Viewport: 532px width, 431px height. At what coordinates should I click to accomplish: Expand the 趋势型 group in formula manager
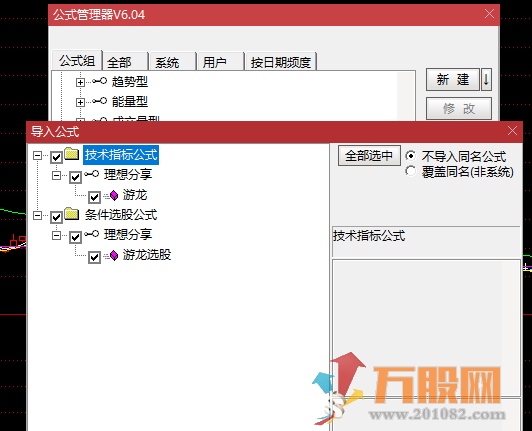[x=80, y=82]
